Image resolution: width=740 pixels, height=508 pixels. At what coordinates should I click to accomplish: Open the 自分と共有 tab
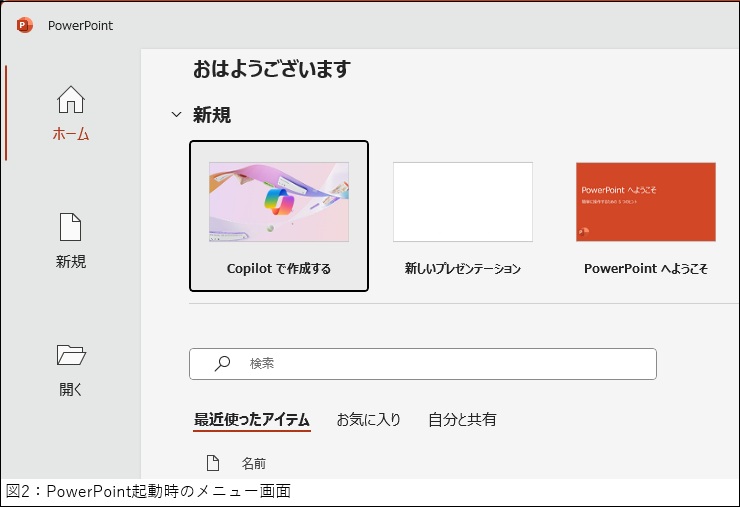(462, 420)
